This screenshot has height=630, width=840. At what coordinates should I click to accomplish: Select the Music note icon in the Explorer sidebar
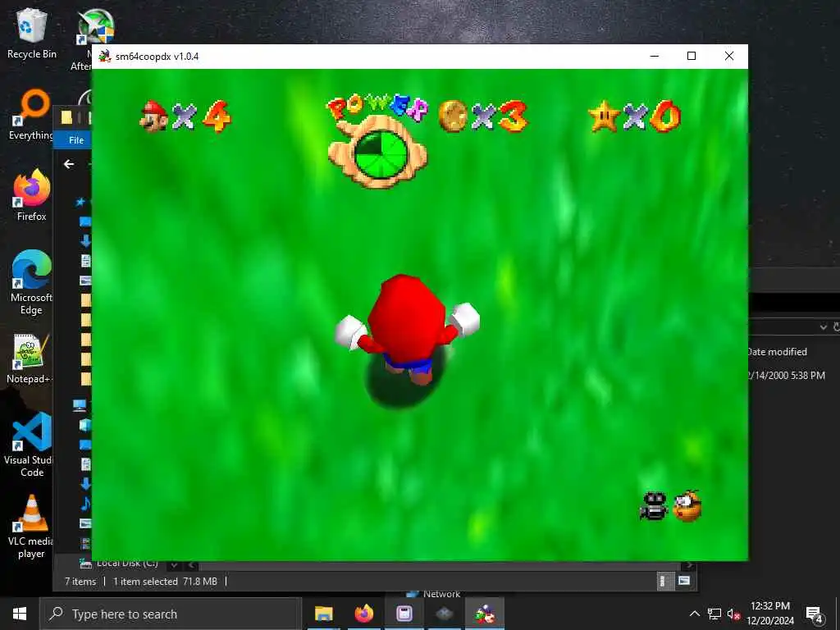point(85,504)
